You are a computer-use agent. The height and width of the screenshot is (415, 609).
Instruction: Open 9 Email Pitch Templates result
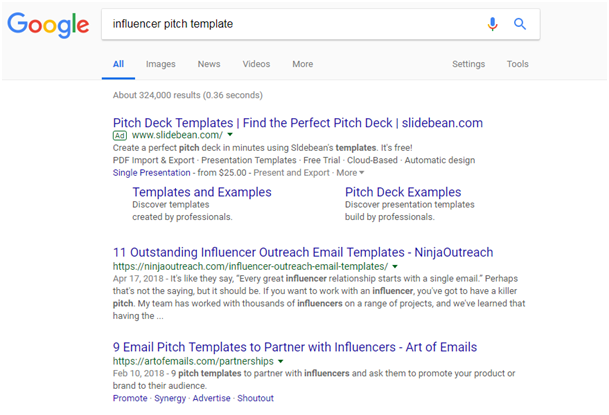[295, 347]
